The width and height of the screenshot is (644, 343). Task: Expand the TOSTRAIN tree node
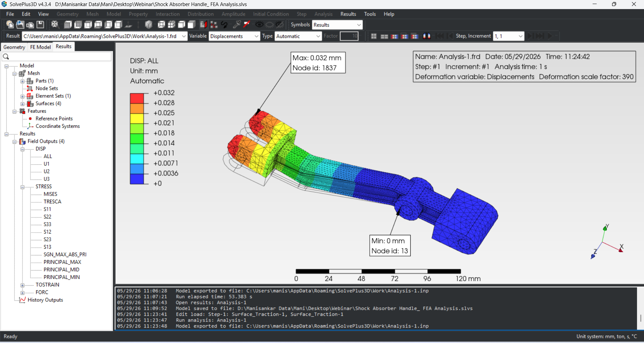coord(22,285)
